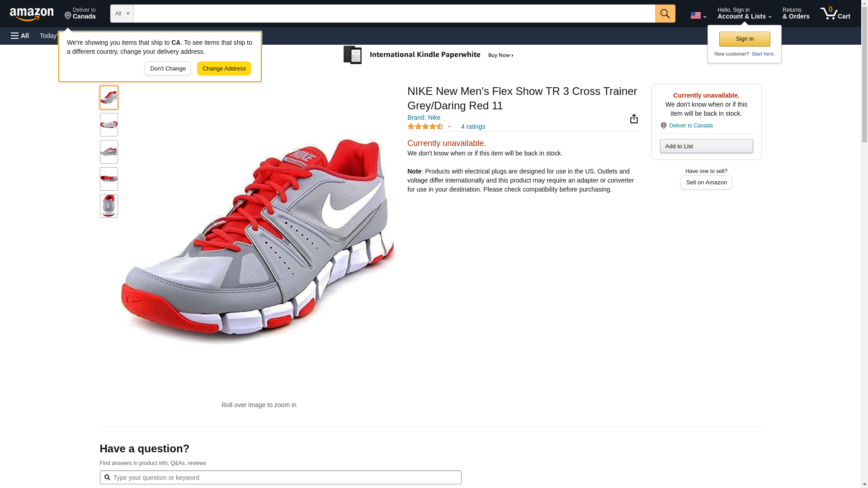Open the US flag language selector

[698, 16]
